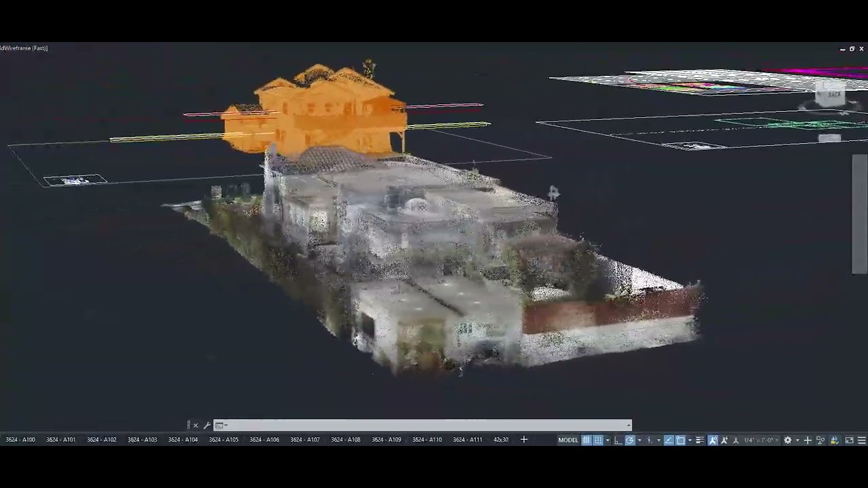868x488 pixels.
Task: Close the command line window
Action: point(196,426)
